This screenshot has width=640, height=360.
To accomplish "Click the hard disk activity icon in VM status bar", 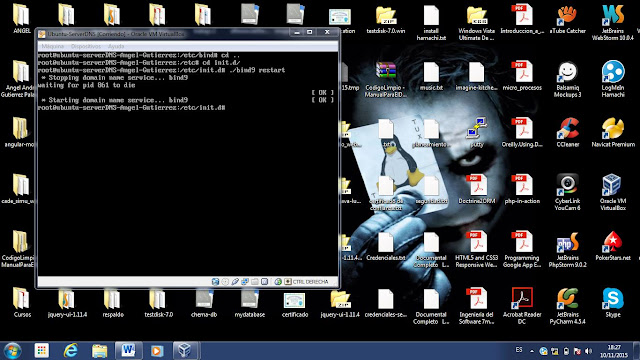I will (x=215, y=282).
